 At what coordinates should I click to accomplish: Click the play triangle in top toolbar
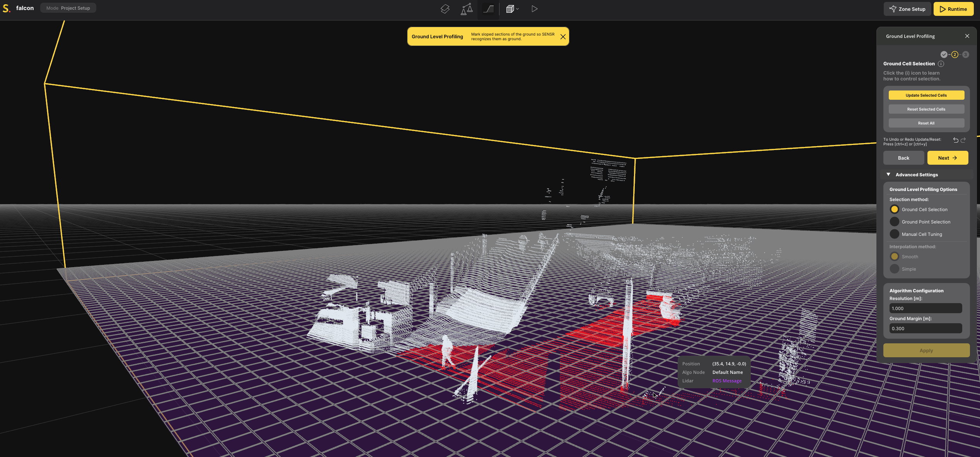point(534,9)
